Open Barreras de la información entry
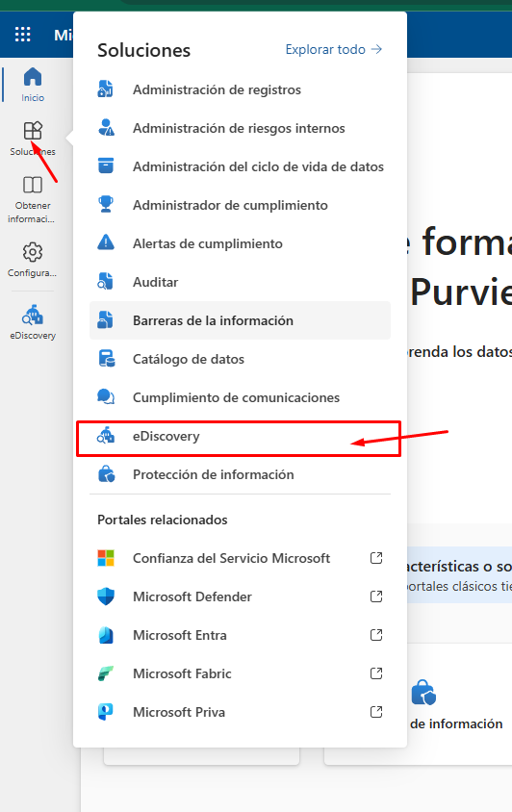This screenshot has height=812, width=512. pos(240,320)
